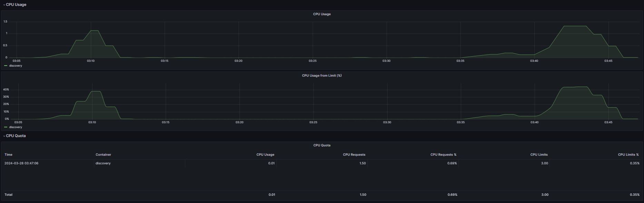The width and height of the screenshot is (644, 203).
Task: Select the discovery container table cell
Action: (139, 163)
